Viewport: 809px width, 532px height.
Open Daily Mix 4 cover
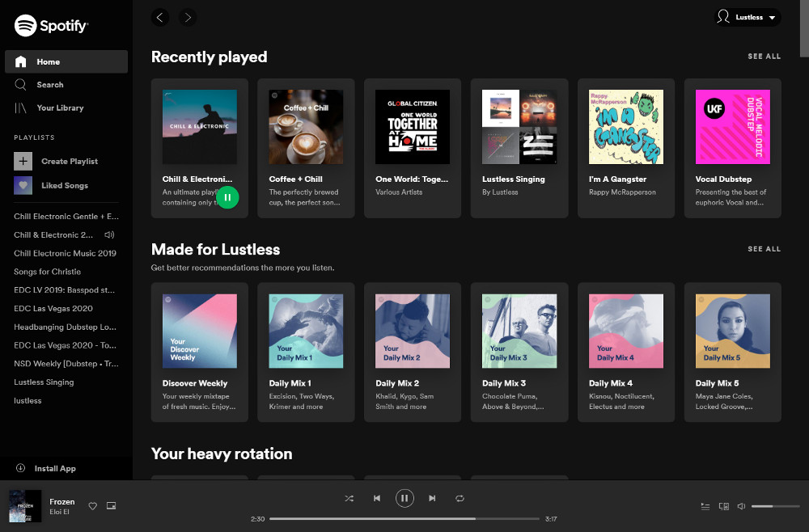point(626,331)
